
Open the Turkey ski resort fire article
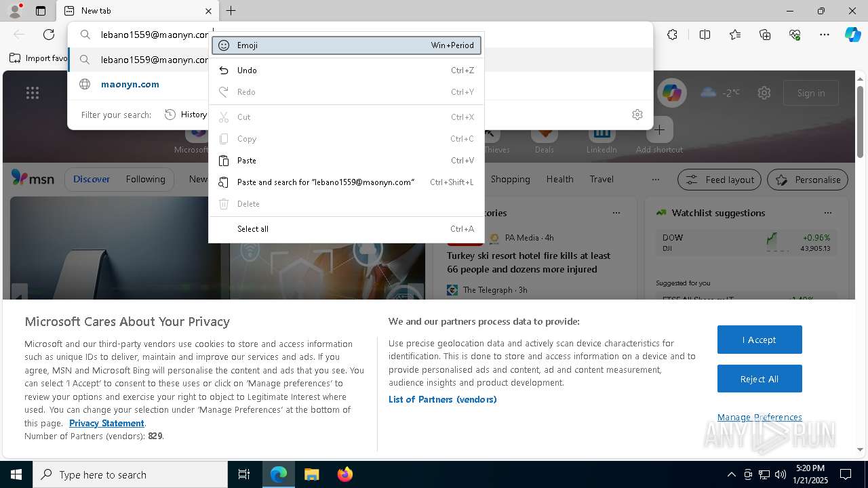[x=529, y=262]
